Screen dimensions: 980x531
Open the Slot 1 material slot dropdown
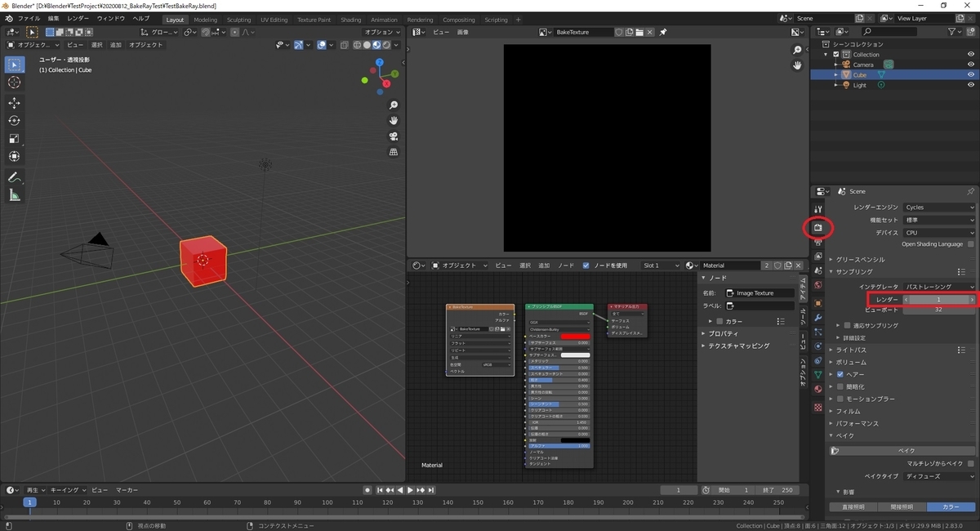[x=661, y=265]
